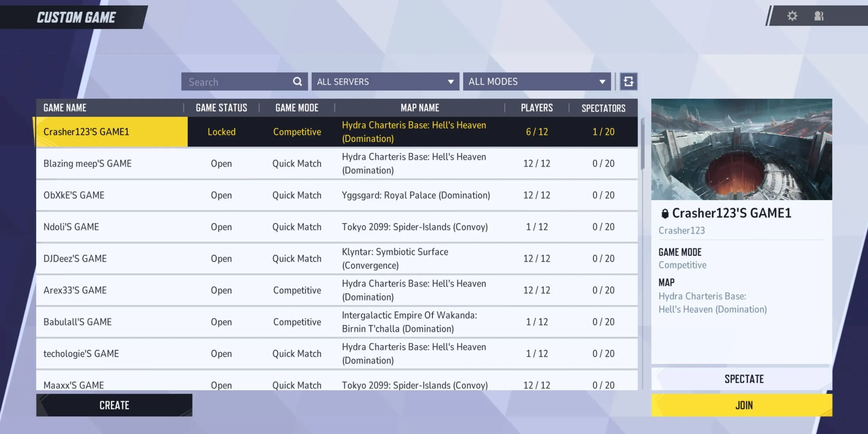The height and width of the screenshot is (434, 868).
Task: Click the JOIN button for Crasher123's game
Action: (x=743, y=405)
